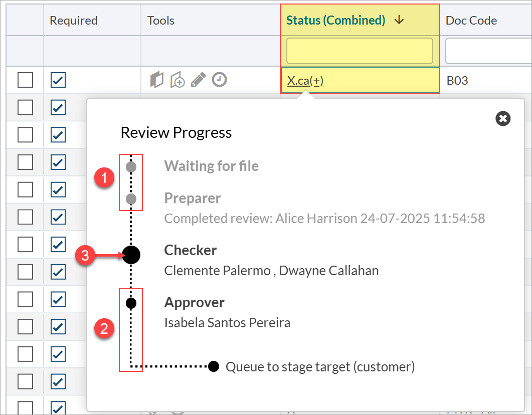Click the Isabela Santos Pereira name
Screen dimensions: 532x415
227,323
